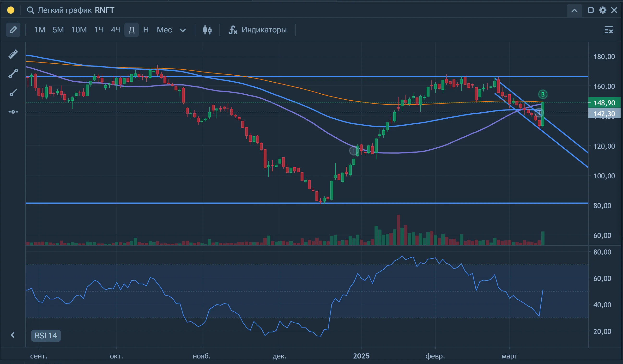This screenshot has height=364, width=623.
Task: Select the Н weekly timeframe
Action: (146, 30)
